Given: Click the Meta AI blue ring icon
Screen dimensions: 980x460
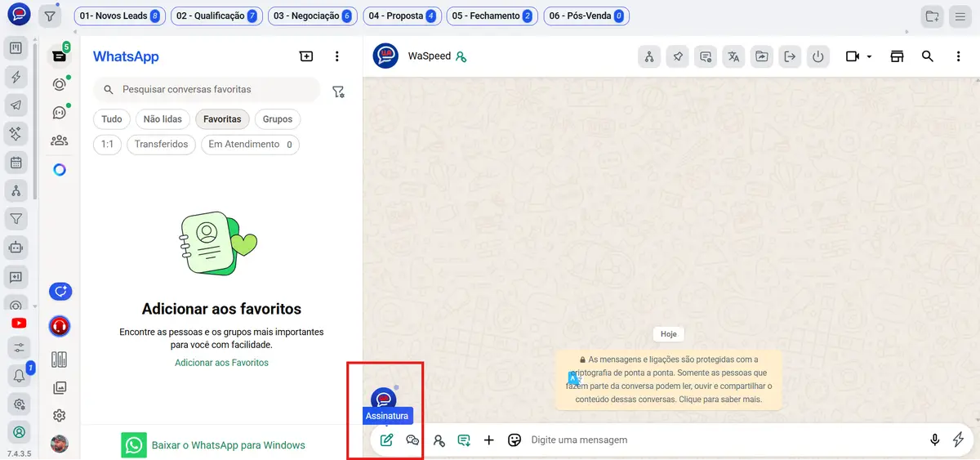Looking at the screenshot, I should tap(59, 170).
